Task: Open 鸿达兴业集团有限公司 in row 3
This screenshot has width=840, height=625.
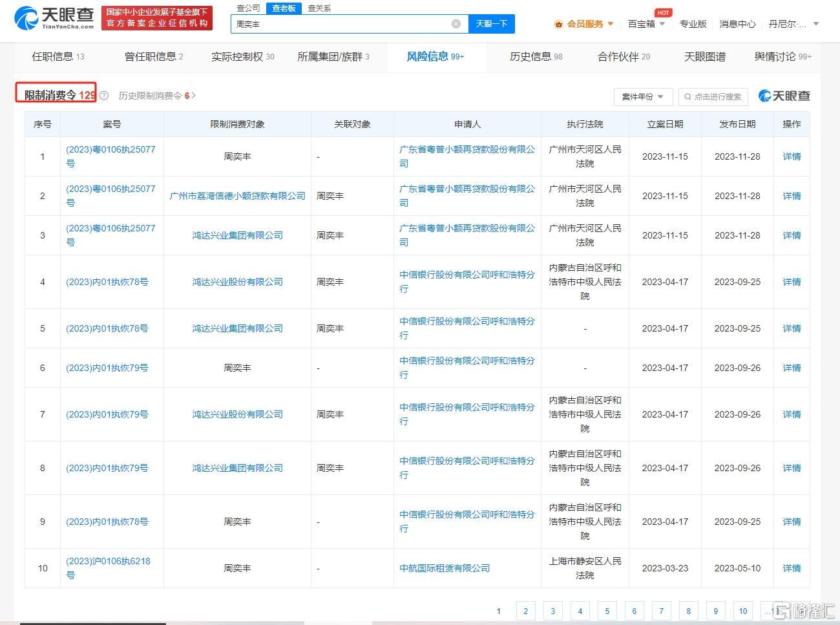Action: [237, 235]
